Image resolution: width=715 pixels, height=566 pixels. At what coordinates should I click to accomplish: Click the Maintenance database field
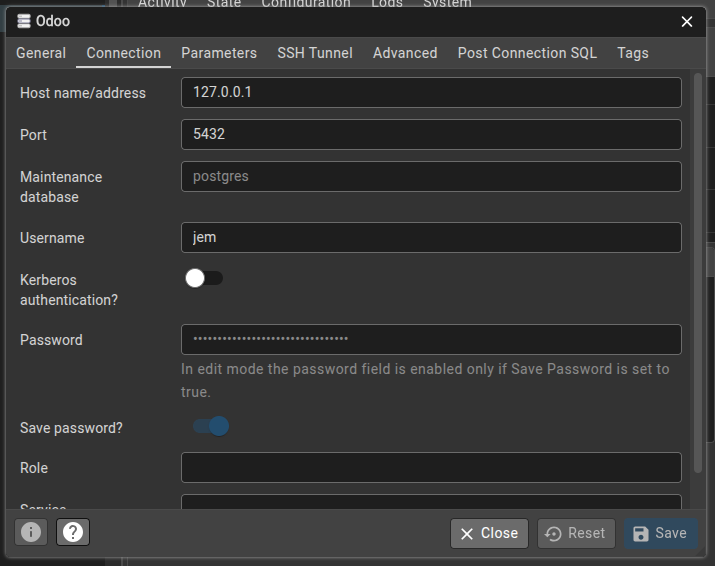point(431,177)
